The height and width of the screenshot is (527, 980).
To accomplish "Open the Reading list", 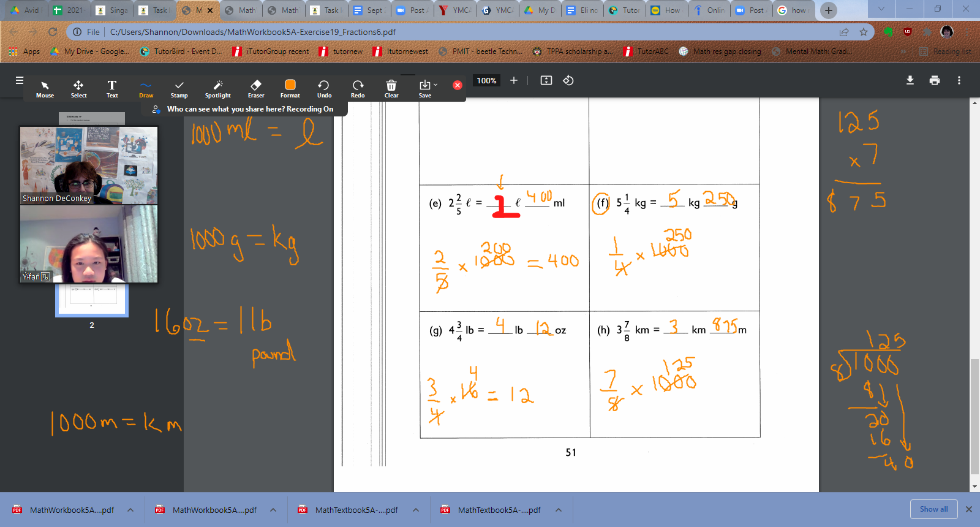I will [x=945, y=51].
